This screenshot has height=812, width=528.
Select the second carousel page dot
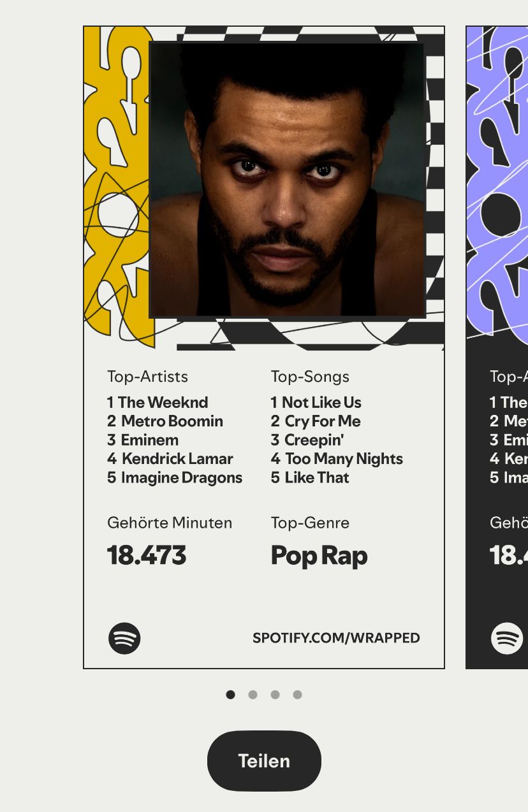253,695
